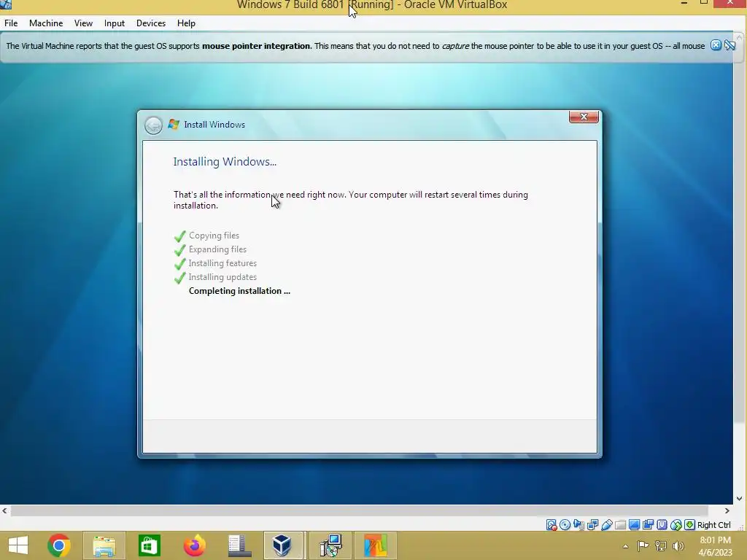Open the Machine menu

(46, 23)
